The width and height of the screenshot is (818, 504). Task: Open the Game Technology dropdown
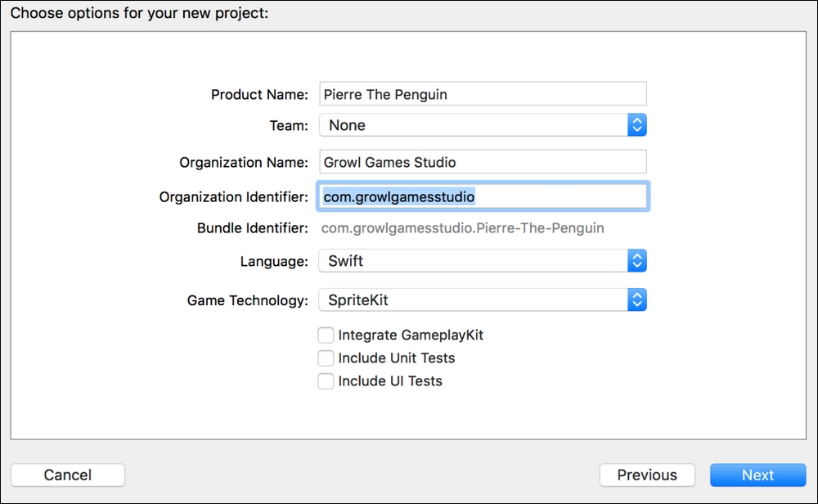[x=483, y=299]
